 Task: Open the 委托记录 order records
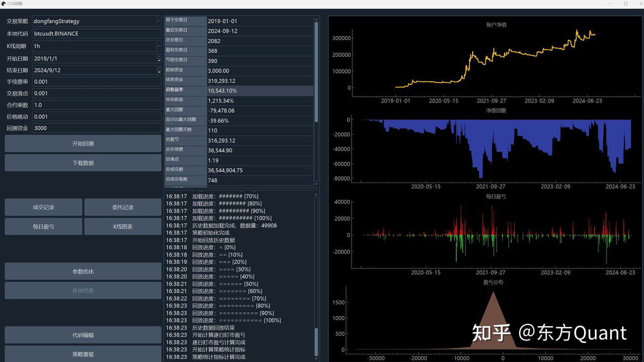[123, 207]
